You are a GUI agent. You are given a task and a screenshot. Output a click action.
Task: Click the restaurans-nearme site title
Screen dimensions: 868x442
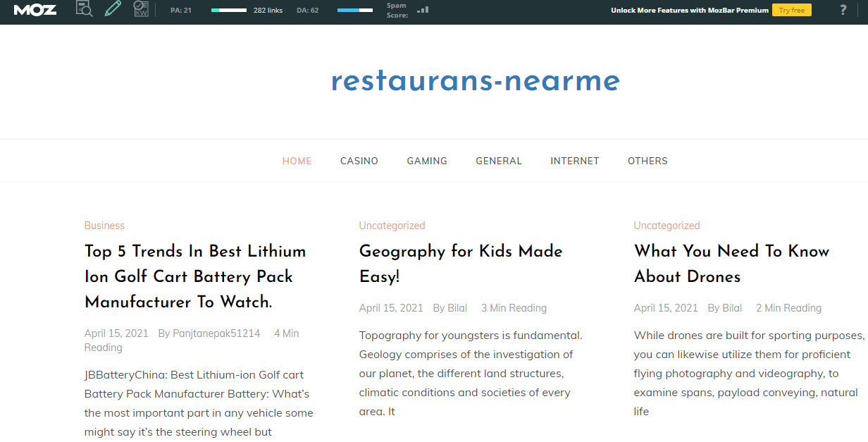point(476,81)
